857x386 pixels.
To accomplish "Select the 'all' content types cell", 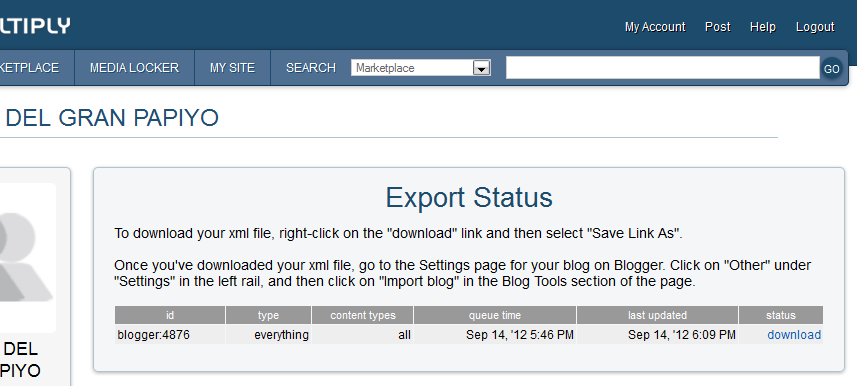I will 363,335.
